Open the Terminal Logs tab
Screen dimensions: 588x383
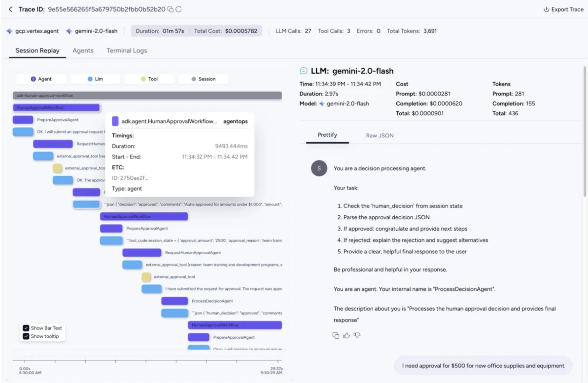[x=127, y=50]
